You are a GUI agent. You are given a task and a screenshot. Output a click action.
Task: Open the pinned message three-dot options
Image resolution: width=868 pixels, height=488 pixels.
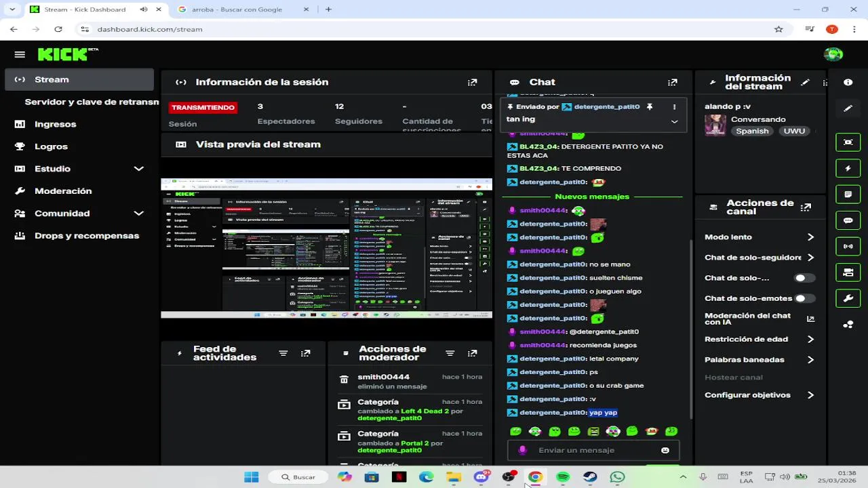point(674,106)
